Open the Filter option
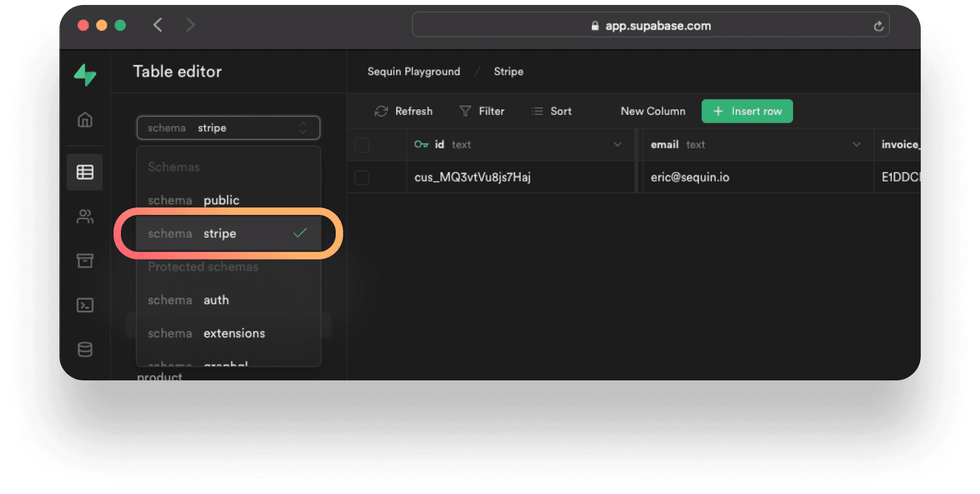The image size is (980, 494). point(482,111)
